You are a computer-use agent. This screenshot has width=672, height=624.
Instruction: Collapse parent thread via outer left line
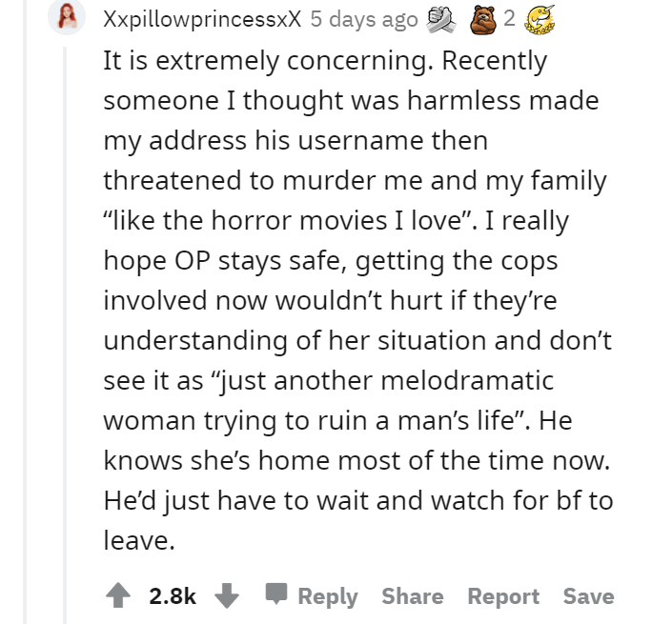25,312
